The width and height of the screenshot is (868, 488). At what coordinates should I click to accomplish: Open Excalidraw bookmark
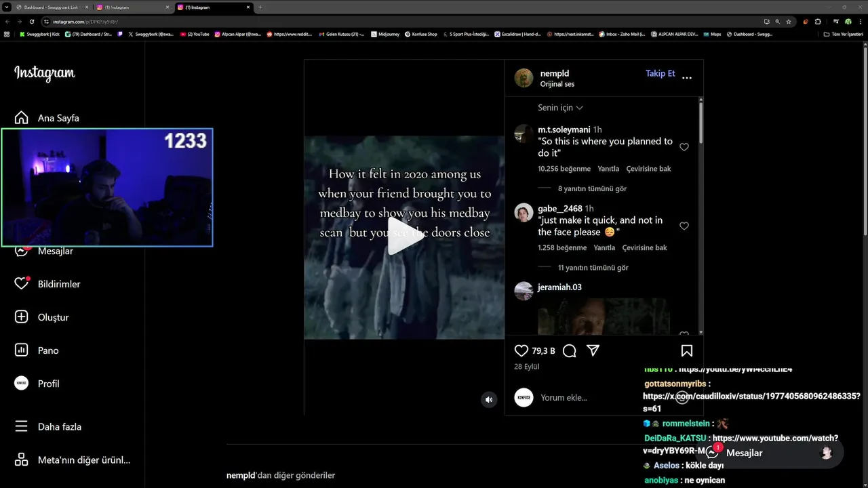click(517, 34)
